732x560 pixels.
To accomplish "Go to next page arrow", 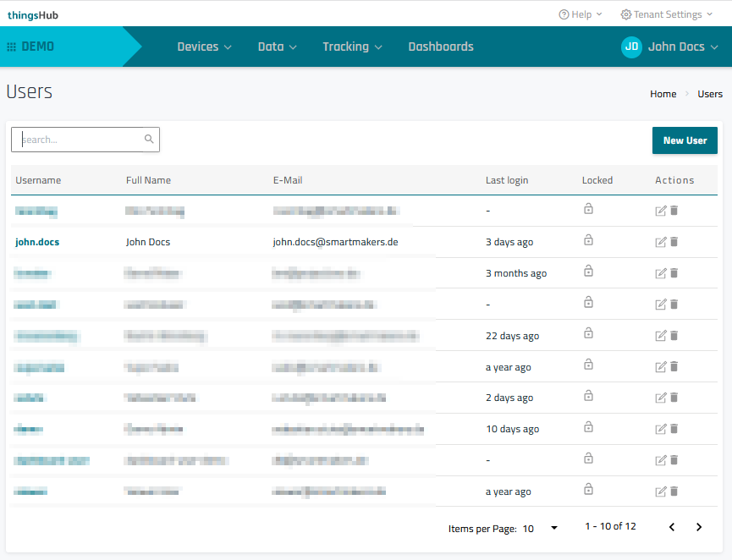I will pos(699,527).
